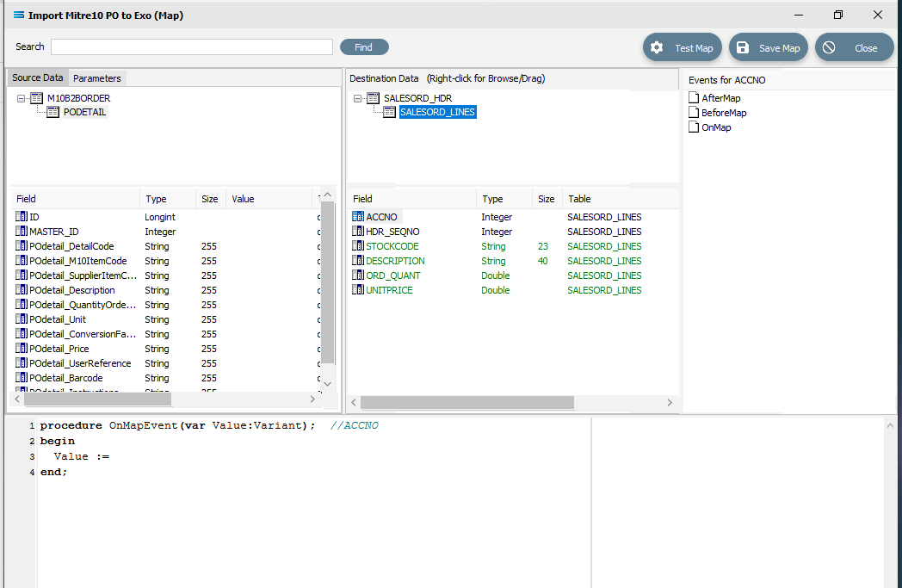Click the source Field column header
902x588 pixels.
coord(76,199)
